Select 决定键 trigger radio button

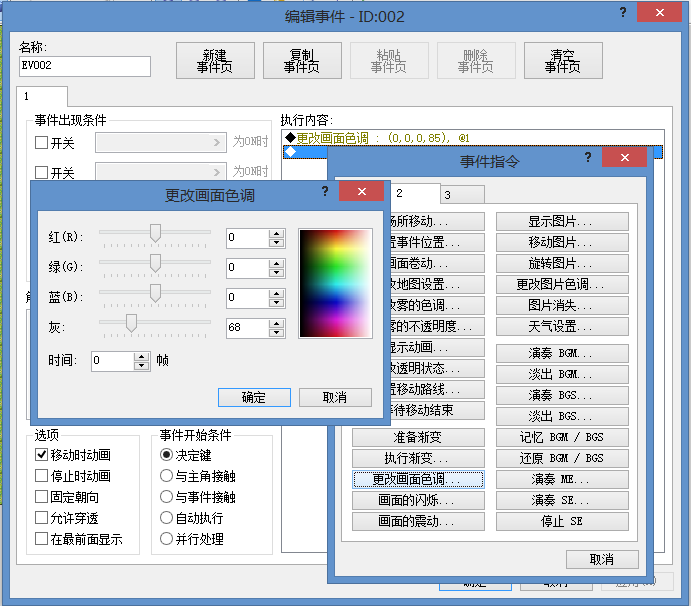click(166, 455)
